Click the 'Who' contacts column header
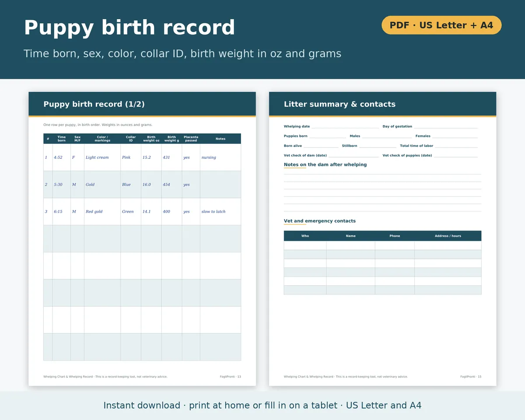This screenshot has width=525, height=420. pyautogui.click(x=305, y=236)
